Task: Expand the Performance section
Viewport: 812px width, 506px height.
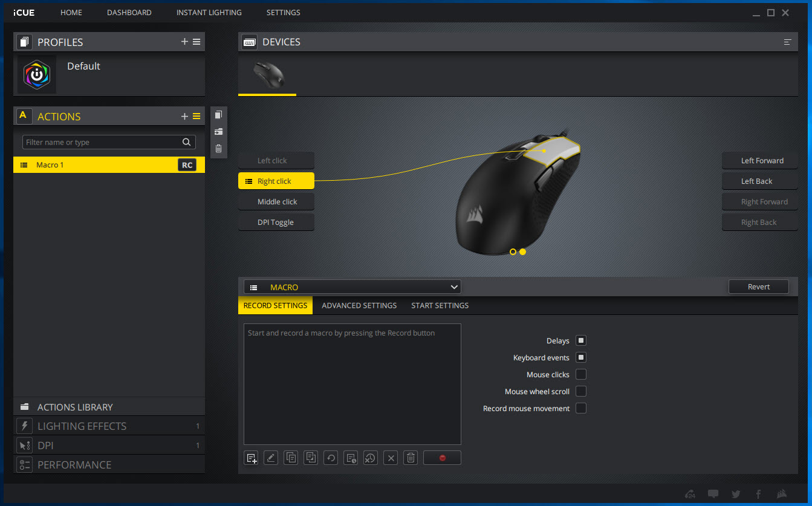Action: tap(109, 465)
